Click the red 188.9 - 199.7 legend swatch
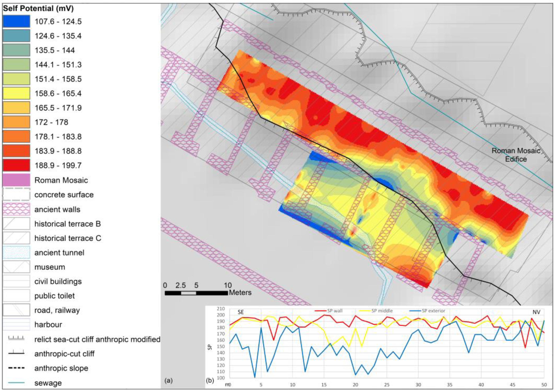The height and width of the screenshot is (392, 555). coord(16,165)
